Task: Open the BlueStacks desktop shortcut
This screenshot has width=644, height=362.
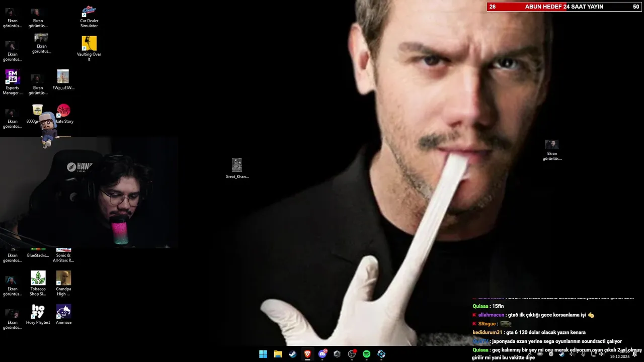Action: (x=38, y=253)
